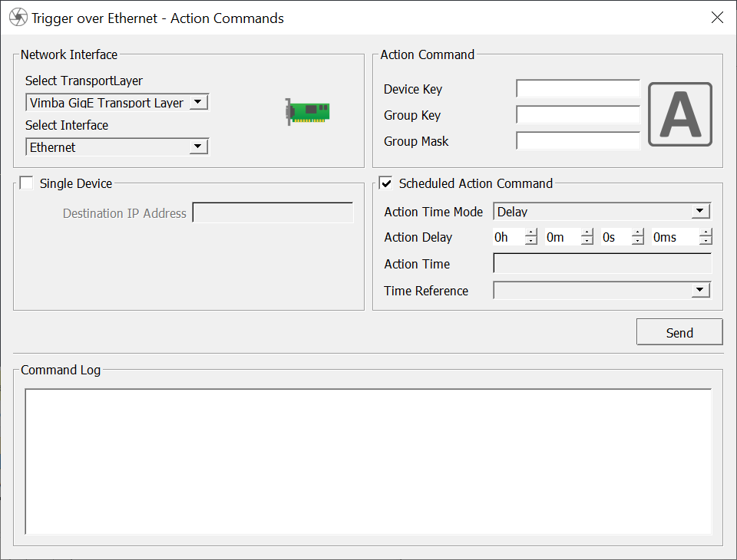Screen dimensions: 737x560
Task: Increase the Action Delay hours value
Action: (530, 233)
